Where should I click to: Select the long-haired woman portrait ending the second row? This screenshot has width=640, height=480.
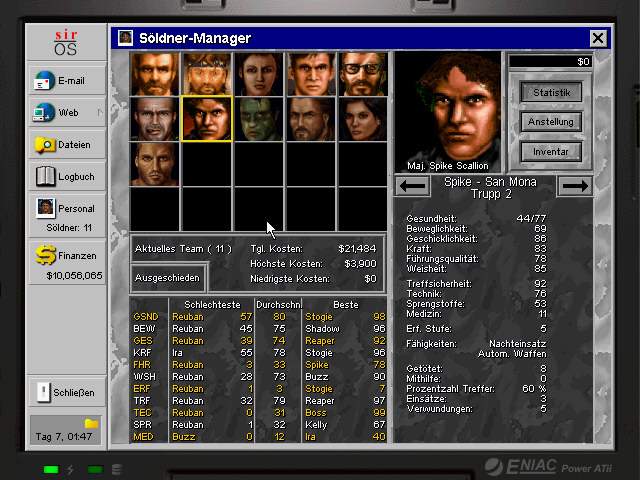(x=363, y=119)
